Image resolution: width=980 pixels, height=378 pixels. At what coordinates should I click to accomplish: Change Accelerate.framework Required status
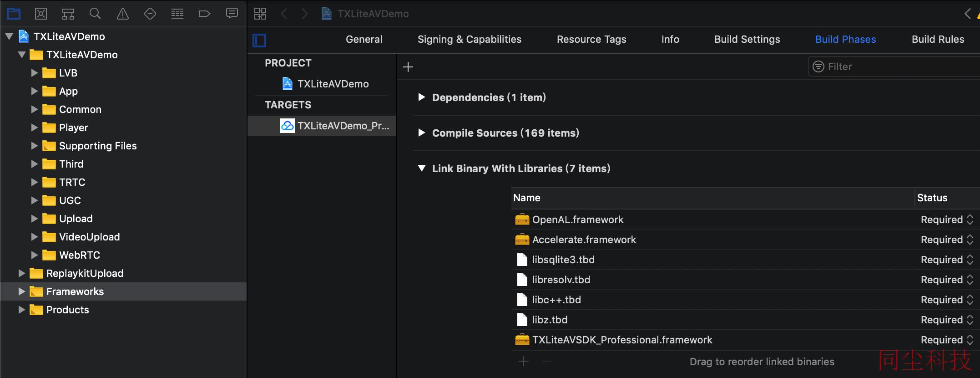[x=947, y=240]
